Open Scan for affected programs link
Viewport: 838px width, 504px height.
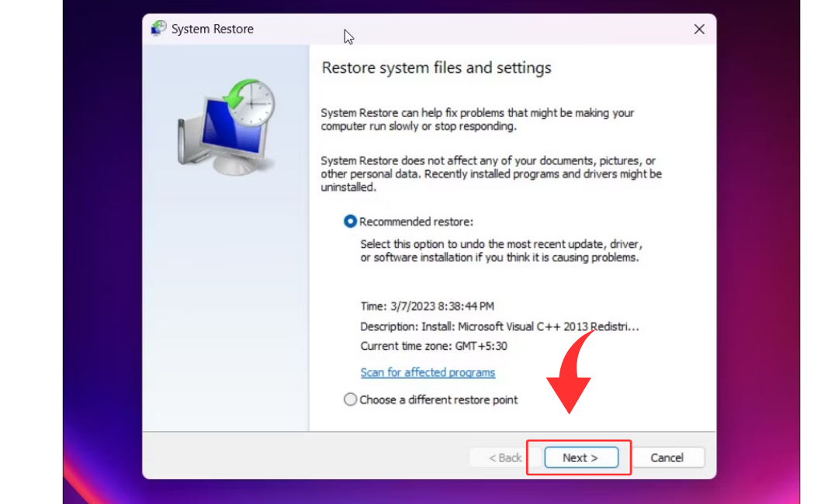click(428, 373)
